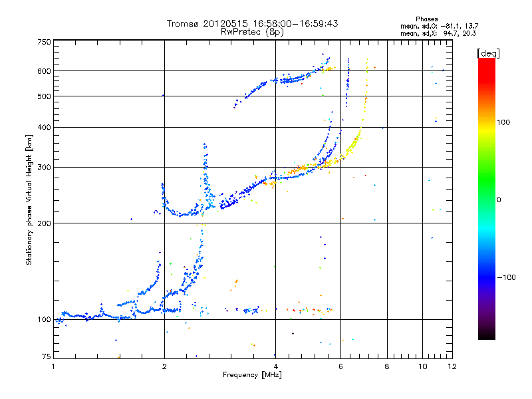Image resolution: width=532 pixels, height=399 pixels.
Task: Click the y-axis '400' tick label
Action: [x=45, y=127]
